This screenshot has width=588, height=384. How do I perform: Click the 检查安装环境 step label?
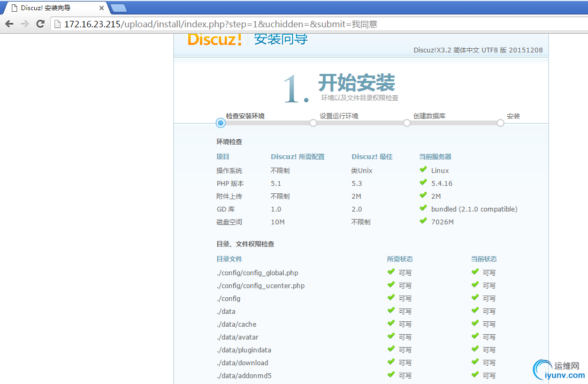point(245,116)
